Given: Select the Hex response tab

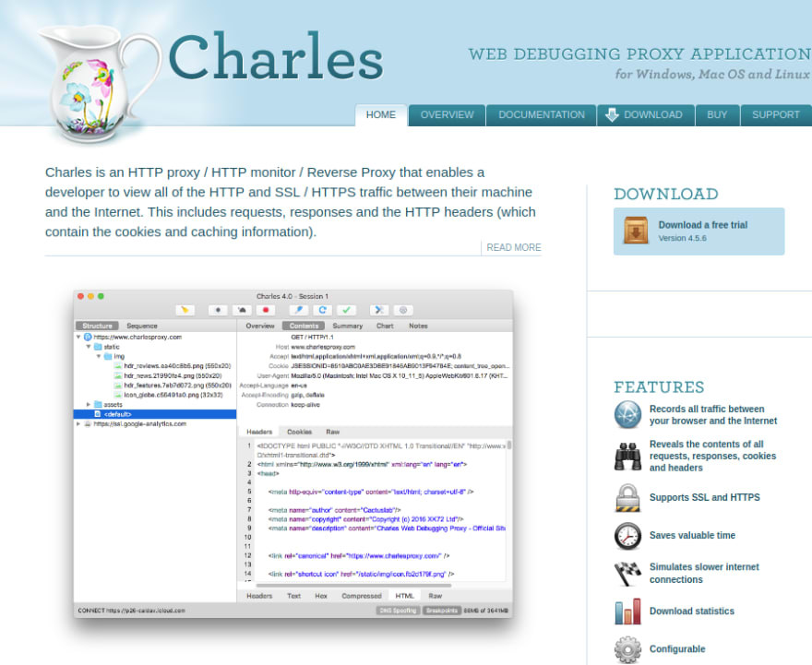Looking at the screenshot, I should pyautogui.click(x=321, y=596).
